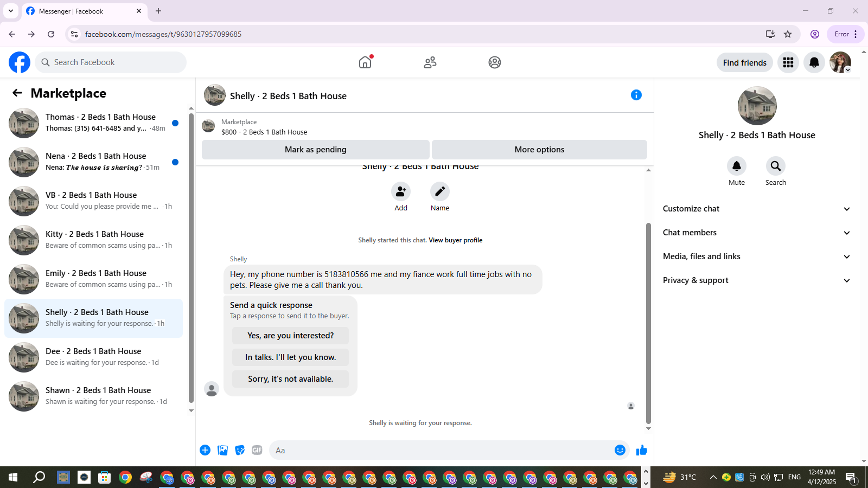Open the Friends icon in top navigation
868x488 pixels.
430,62
